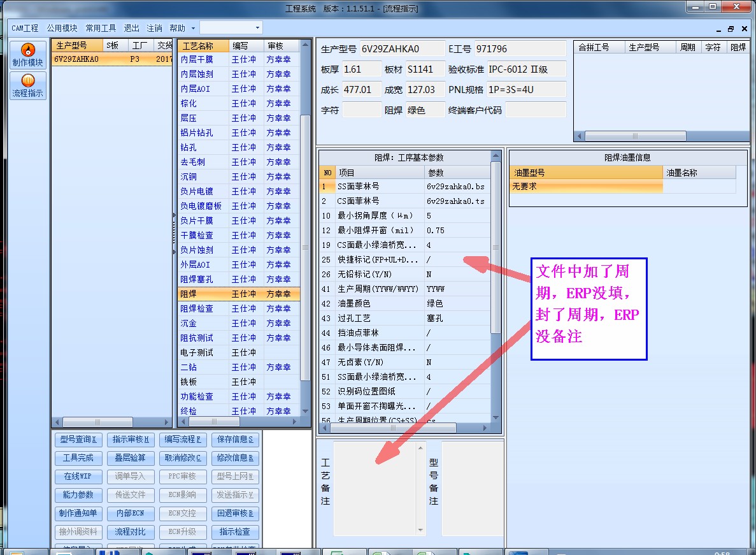Click the 工具完成 button
Screen dimensions: 756x555
point(78,458)
